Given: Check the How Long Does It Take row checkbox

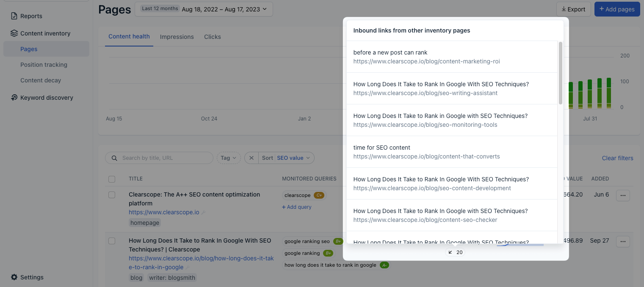Looking at the screenshot, I should click(x=112, y=241).
